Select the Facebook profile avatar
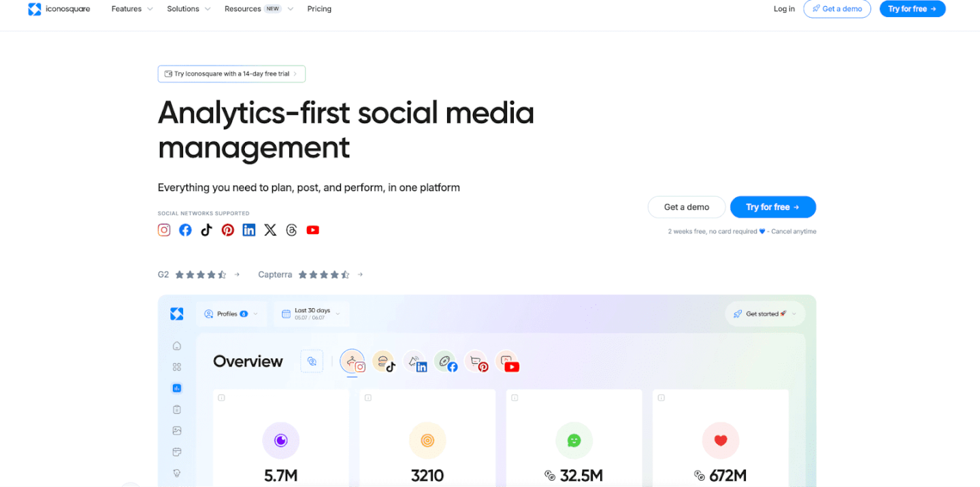Viewport: 980px width, 487px height. point(446,362)
